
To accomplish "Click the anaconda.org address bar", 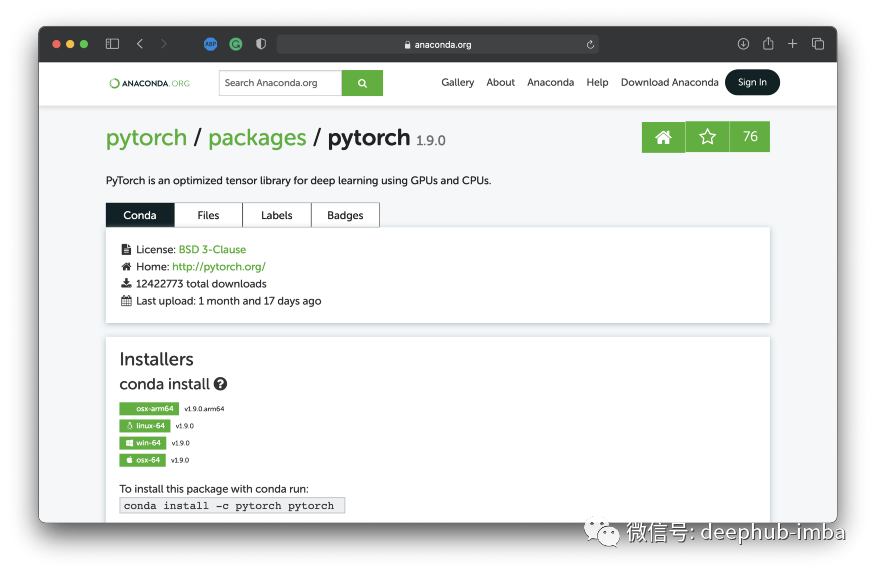I will coord(438,45).
